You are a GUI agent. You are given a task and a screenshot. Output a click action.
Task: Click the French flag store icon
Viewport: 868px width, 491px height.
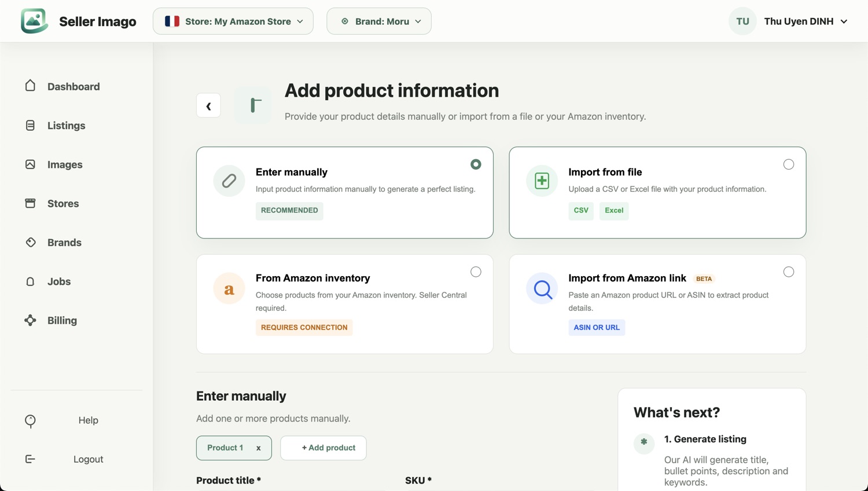coord(172,21)
